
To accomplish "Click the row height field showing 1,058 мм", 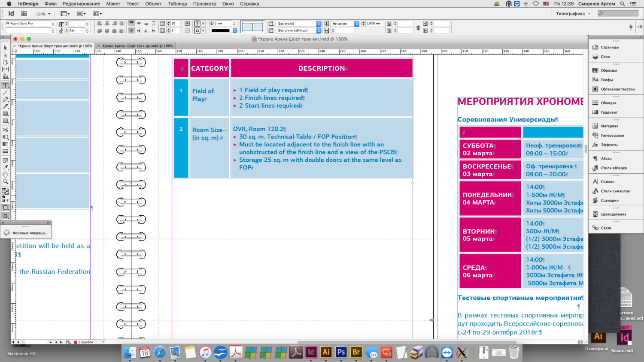I will 374,24.
